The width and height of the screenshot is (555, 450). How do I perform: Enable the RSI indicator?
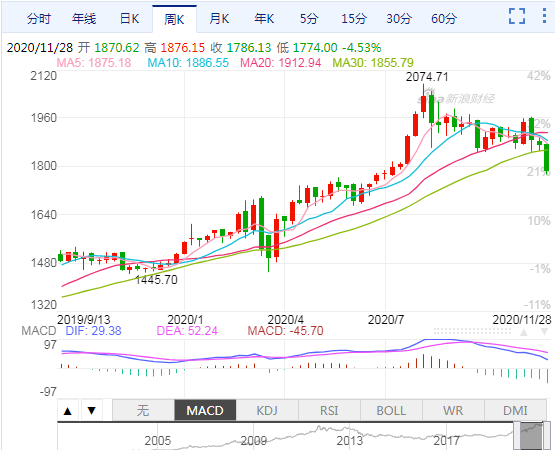coord(329,411)
